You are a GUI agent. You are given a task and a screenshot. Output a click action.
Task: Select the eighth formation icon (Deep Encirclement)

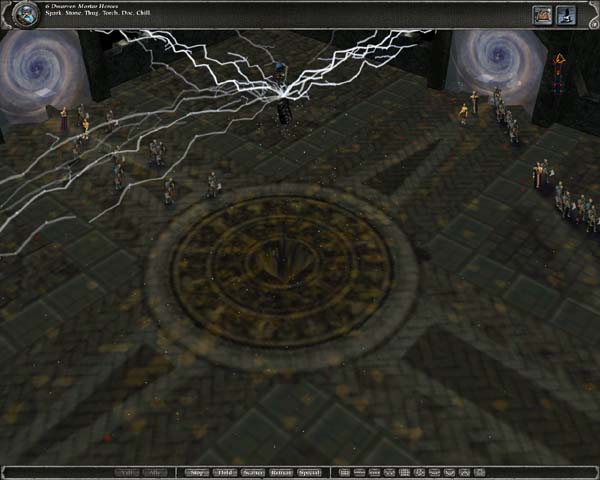pos(449,473)
